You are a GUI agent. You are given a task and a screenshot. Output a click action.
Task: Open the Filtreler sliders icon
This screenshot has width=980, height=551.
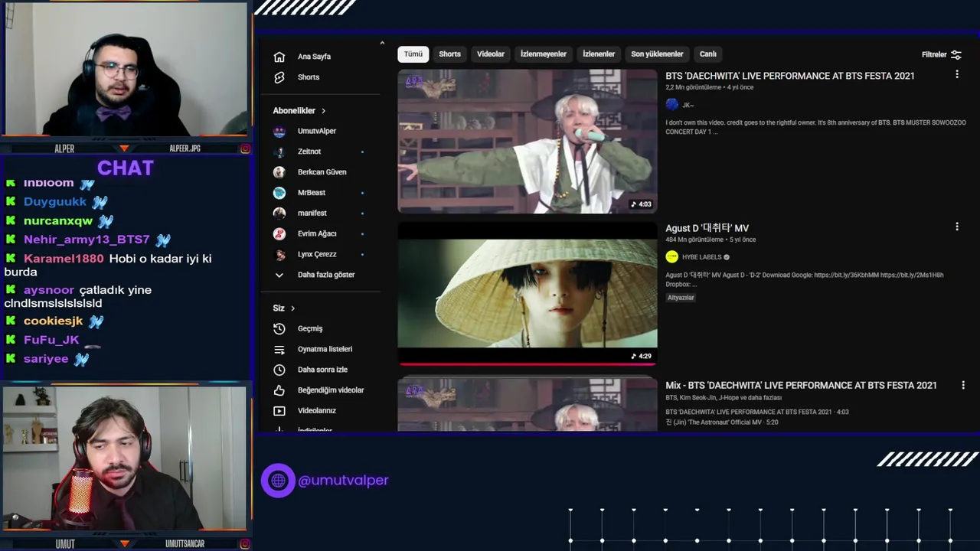tap(955, 54)
